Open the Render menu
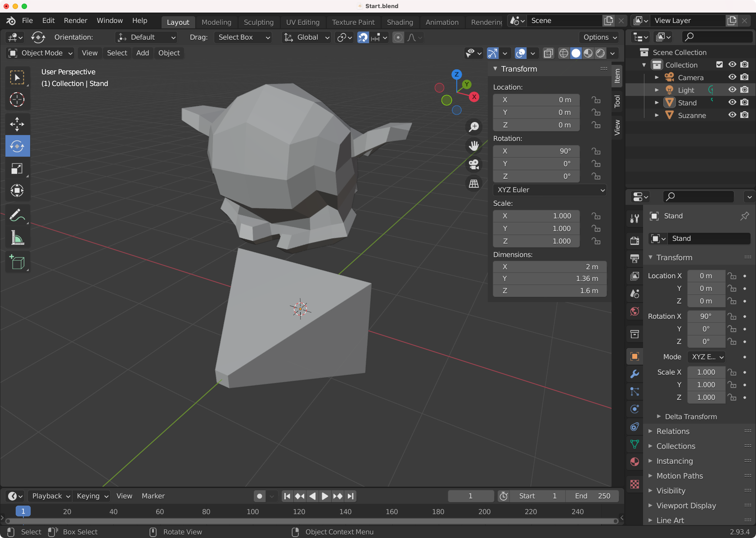 click(x=75, y=21)
